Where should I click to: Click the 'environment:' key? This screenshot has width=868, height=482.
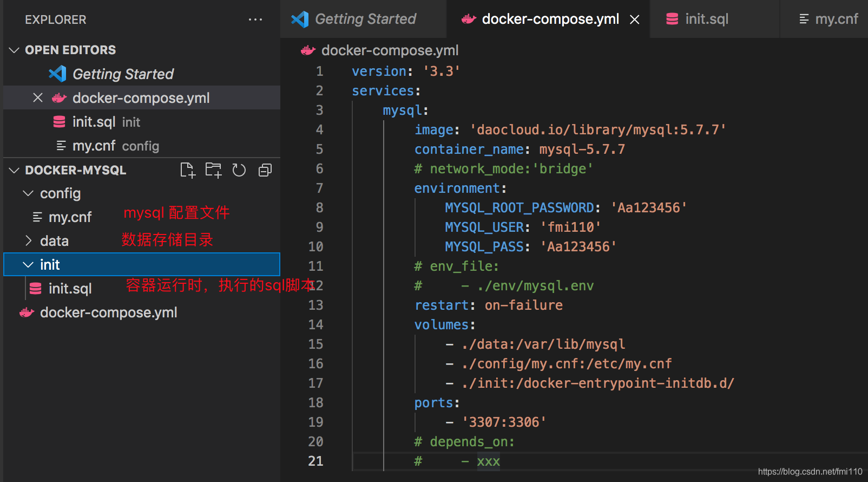[461, 188]
